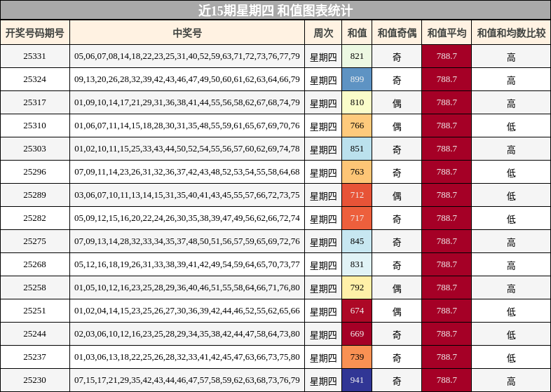Screen dimensions: 551x392
Task: Click the 和值平均 column header
Action: (x=447, y=33)
